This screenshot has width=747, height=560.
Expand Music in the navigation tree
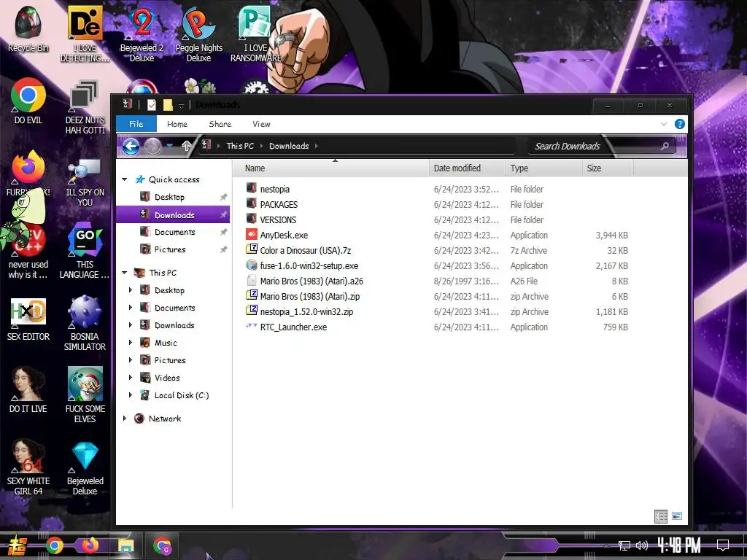tap(131, 343)
